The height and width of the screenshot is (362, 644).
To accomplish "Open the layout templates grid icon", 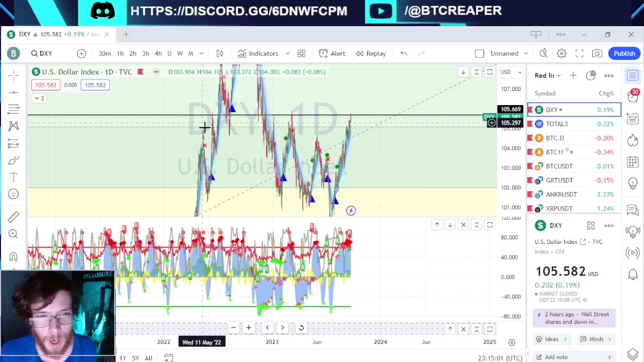I will tap(301, 53).
